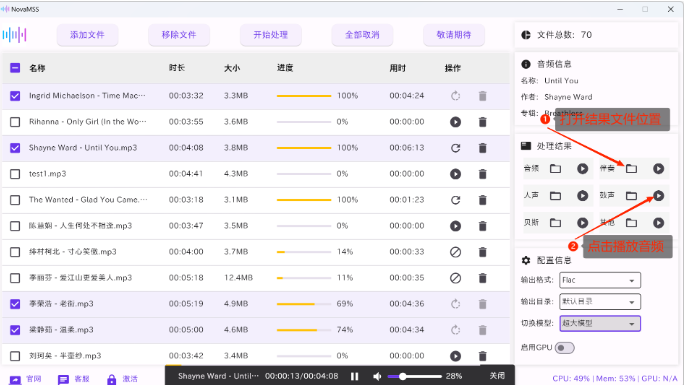Play the 贝斯 result

click(x=582, y=223)
